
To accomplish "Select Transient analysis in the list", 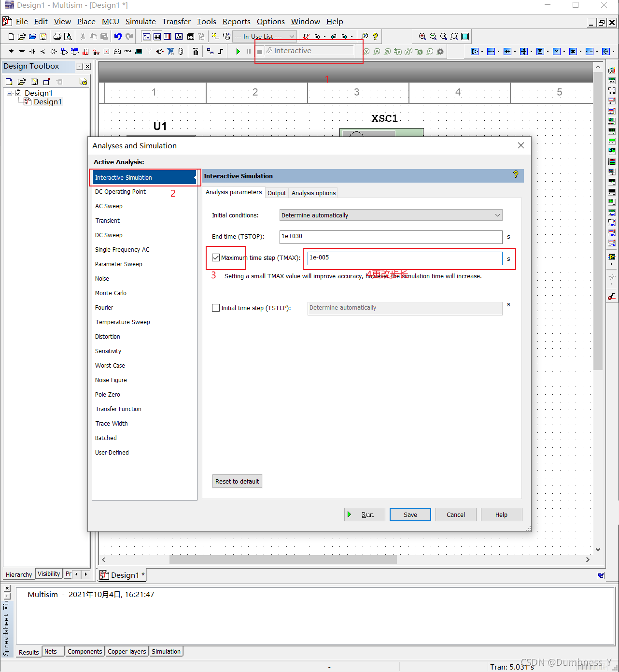I will tap(107, 220).
